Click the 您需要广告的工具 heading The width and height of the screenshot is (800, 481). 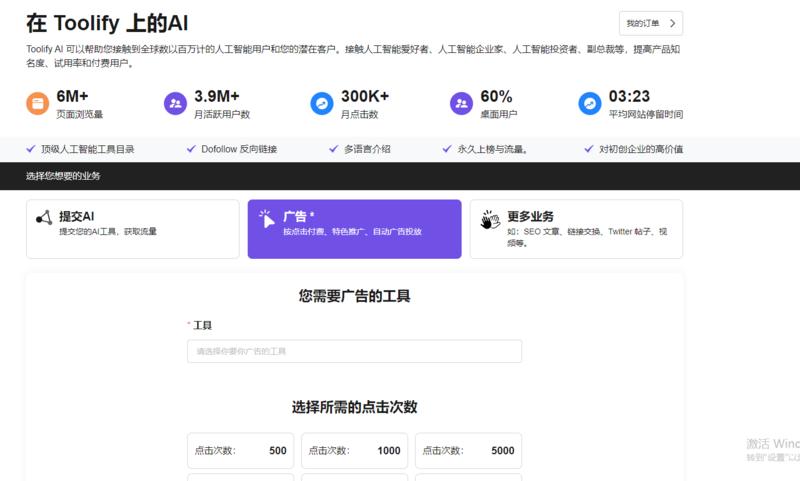tap(355, 296)
